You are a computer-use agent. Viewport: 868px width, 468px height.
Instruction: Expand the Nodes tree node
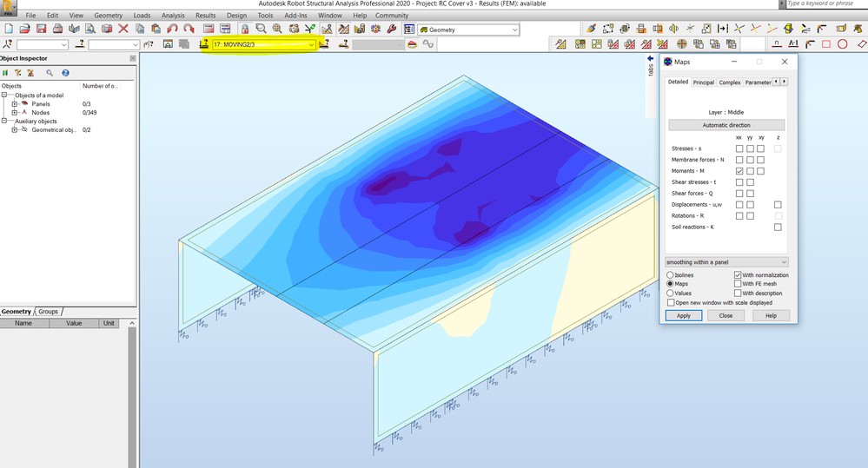[15, 112]
